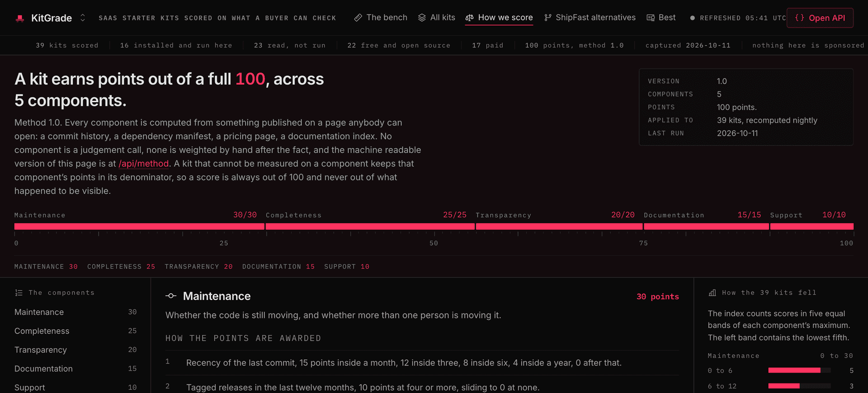Select Support in the components list
The image size is (868, 393).
tap(75, 388)
